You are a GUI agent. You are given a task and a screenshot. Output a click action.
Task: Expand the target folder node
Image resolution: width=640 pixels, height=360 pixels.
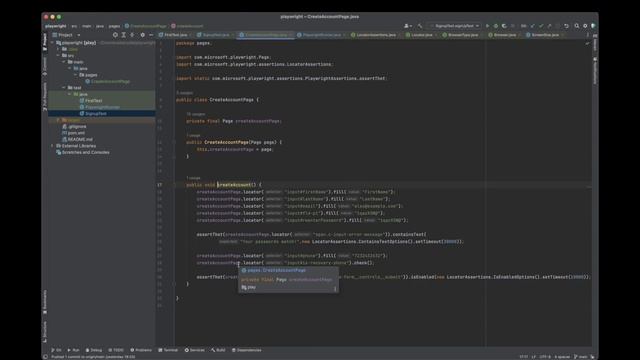58,120
